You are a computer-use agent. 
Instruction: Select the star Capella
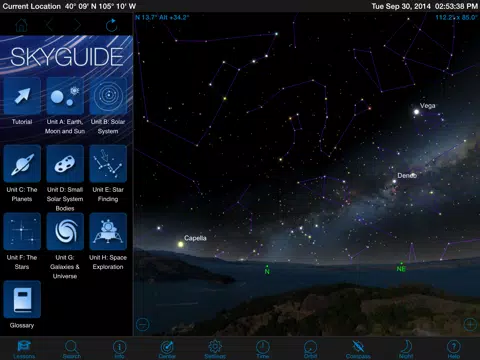click(x=181, y=244)
